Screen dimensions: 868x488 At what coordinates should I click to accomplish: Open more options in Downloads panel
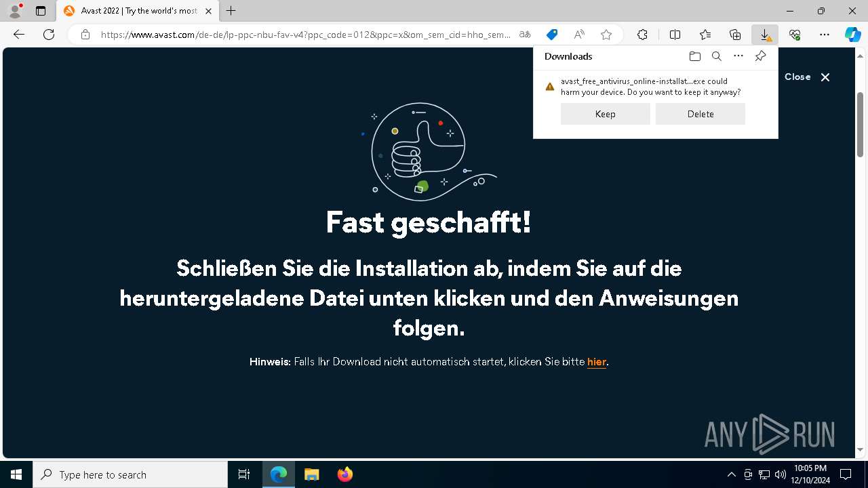coord(738,56)
